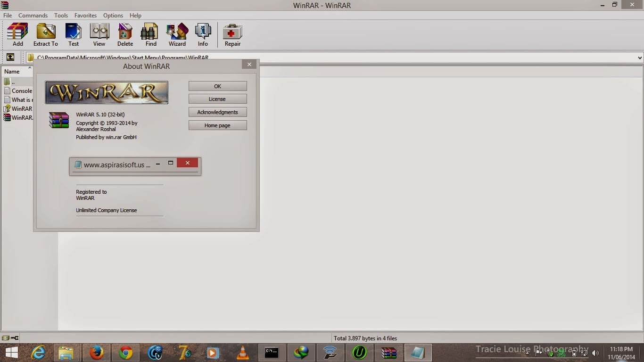Launch the Wizard tool

point(177,35)
